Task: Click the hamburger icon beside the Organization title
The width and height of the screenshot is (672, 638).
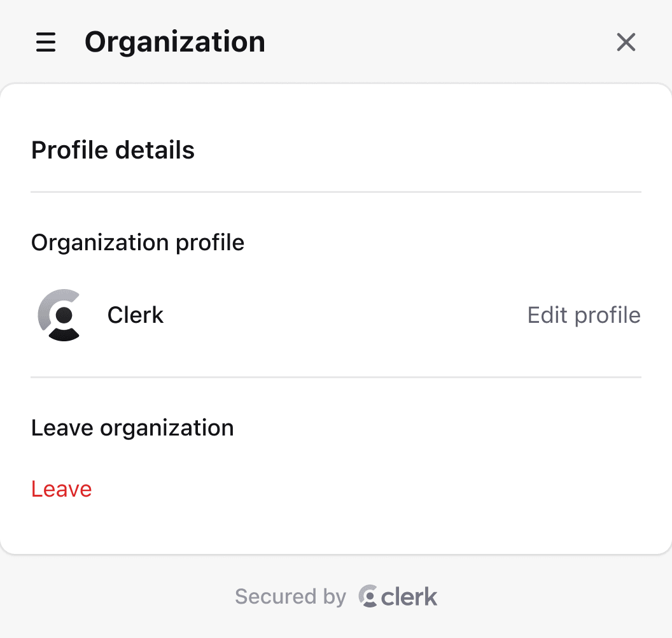Action: click(45, 43)
